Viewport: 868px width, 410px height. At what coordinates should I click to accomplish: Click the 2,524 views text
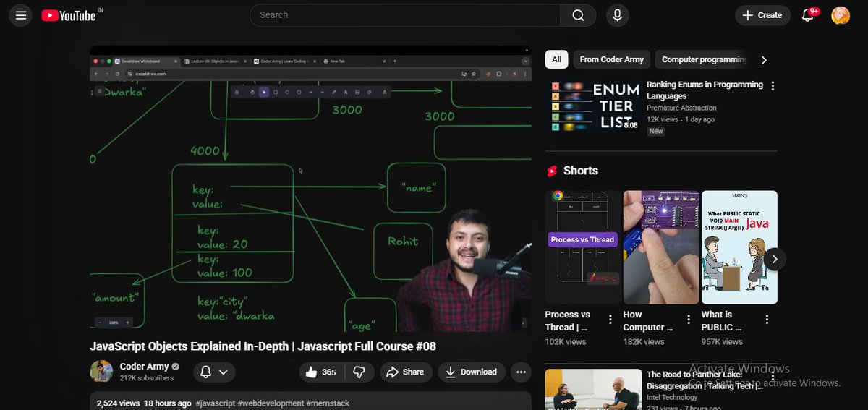118,403
